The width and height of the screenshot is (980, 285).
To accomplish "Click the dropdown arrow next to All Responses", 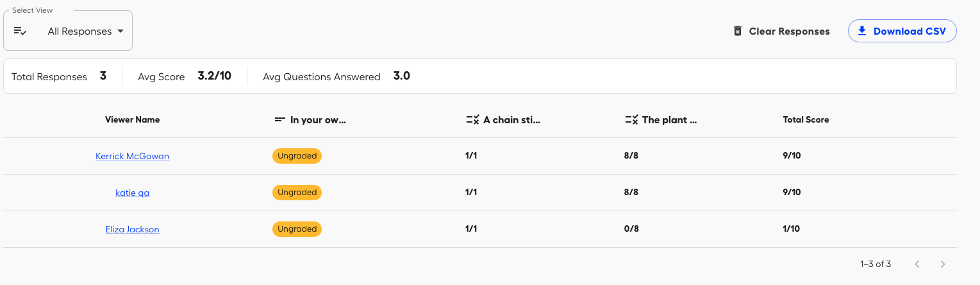I will [x=120, y=31].
